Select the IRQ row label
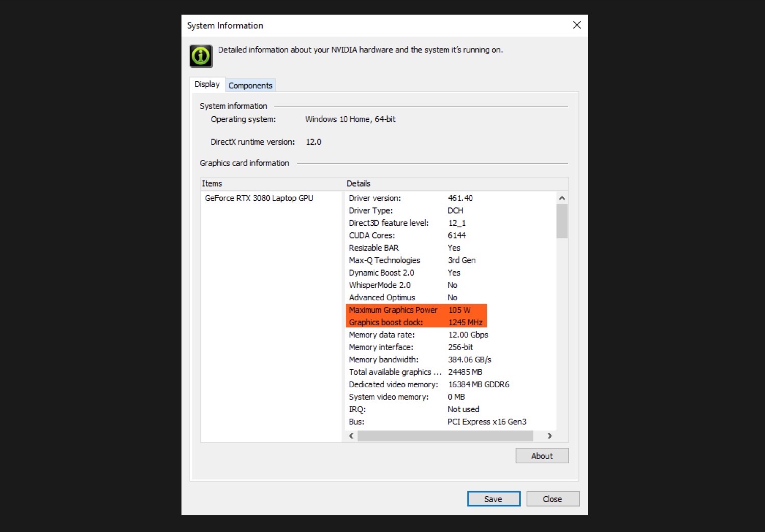This screenshot has height=532, width=765. [358, 409]
